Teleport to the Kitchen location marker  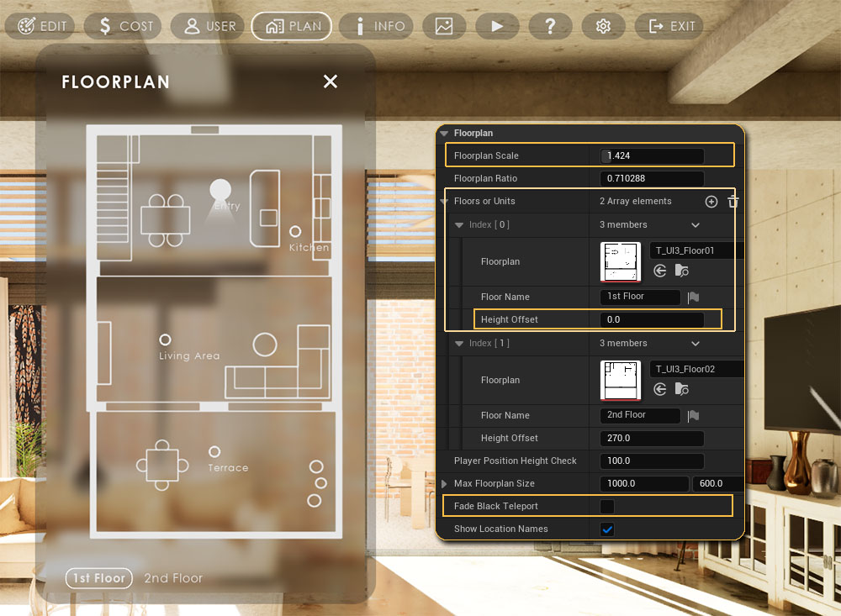295,231
